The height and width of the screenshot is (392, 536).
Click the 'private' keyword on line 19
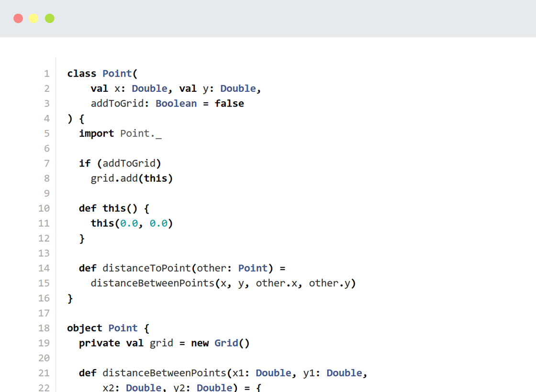coord(100,343)
